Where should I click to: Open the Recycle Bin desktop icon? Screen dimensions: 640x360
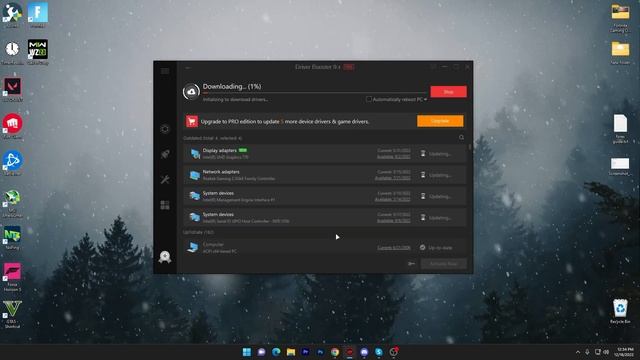620,311
